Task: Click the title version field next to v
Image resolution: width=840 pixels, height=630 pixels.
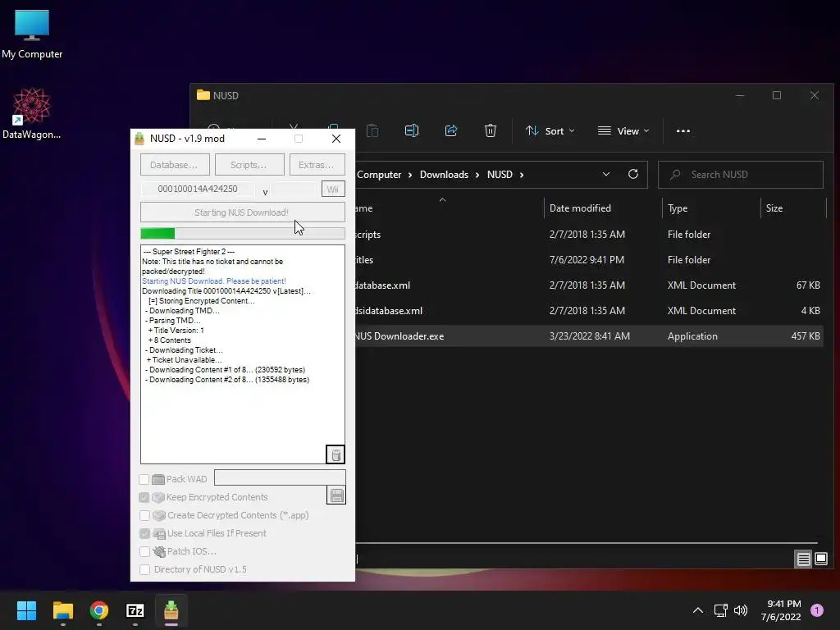Action: pos(294,189)
